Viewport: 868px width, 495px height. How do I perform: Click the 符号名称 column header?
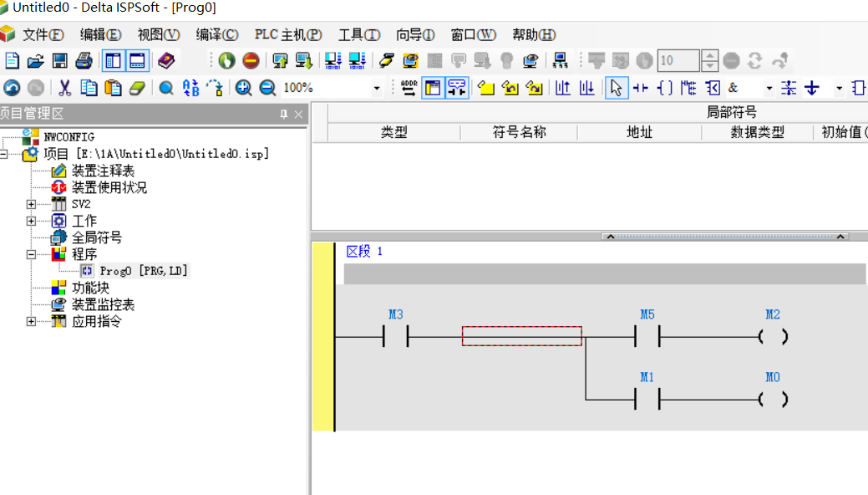click(518, 132)
